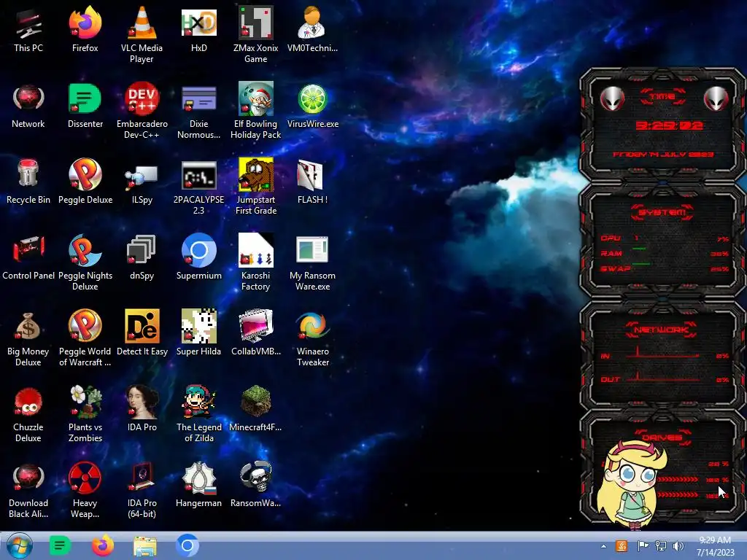Viewport: 747px width, 560px height.
Task: Open the Recycle Bin
Action: click(28, 174)
